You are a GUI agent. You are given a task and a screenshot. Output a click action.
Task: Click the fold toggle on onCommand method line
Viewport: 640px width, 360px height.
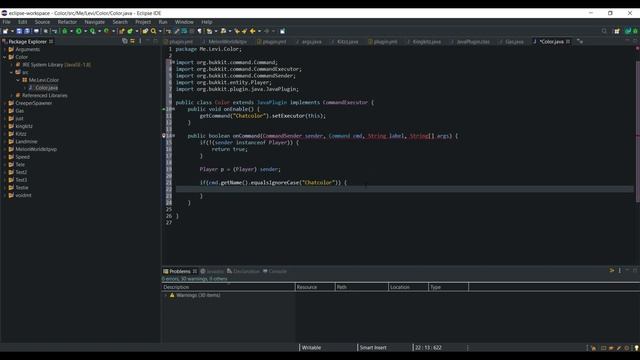pyautogui.click(x=173, y=136)
